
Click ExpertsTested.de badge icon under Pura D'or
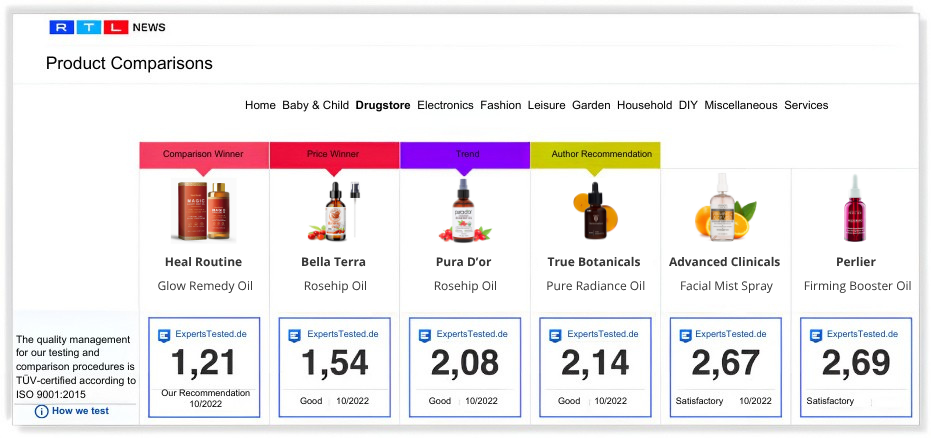pos(425,335)
